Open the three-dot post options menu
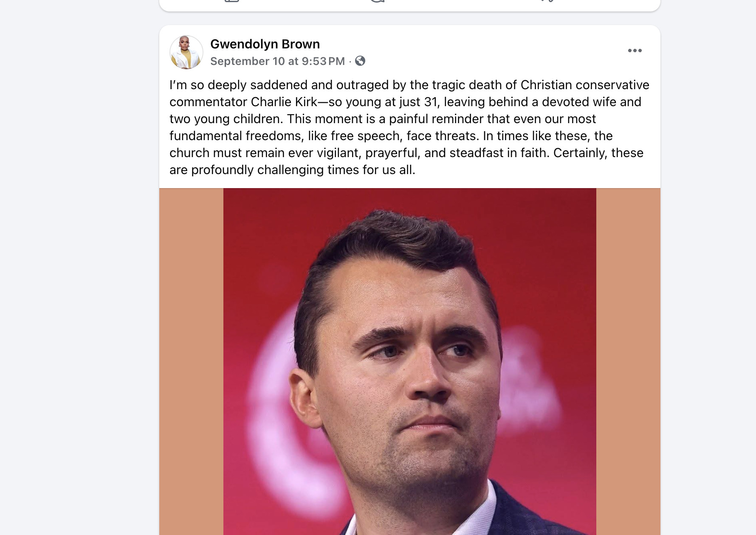Viewport: 756px width, 535px height. (x=635, y=51)
